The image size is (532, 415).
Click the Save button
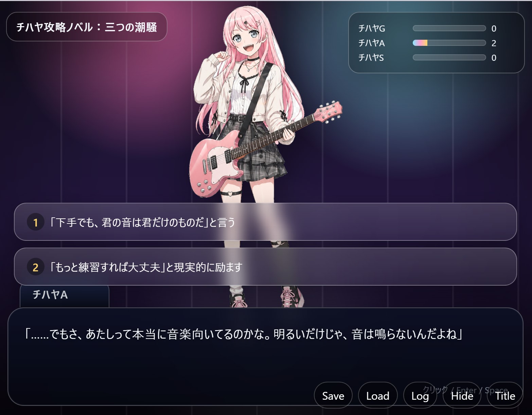click(333, 396)
